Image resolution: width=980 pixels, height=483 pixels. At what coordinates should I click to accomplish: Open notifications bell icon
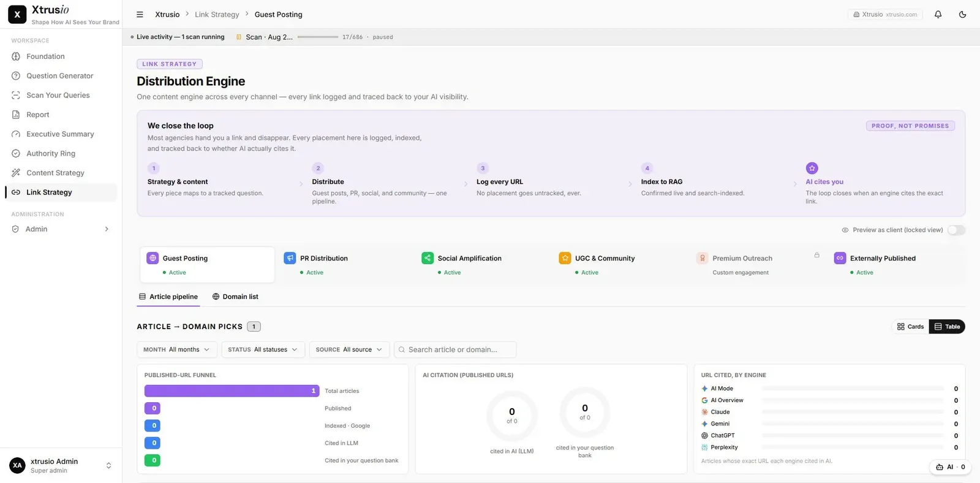point(938,15)
